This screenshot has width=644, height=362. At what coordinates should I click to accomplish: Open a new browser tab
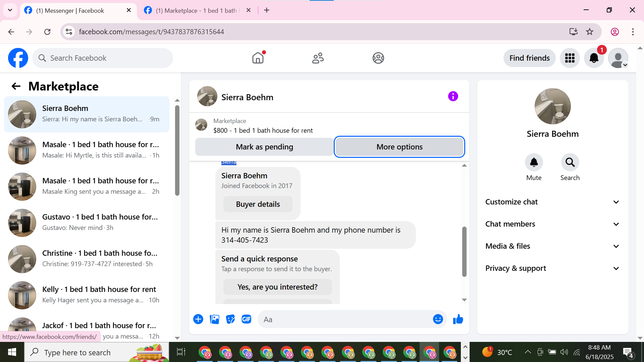(267, 10)
